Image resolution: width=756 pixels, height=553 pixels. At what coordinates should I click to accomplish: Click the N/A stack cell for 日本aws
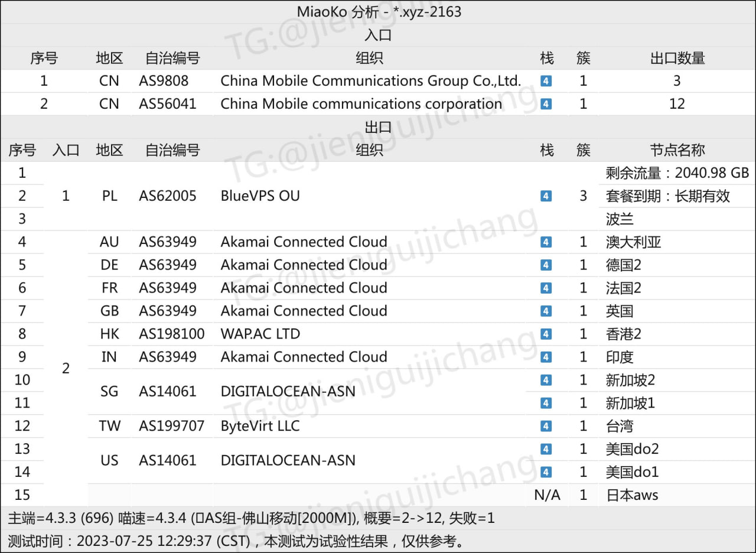[547, 495]
